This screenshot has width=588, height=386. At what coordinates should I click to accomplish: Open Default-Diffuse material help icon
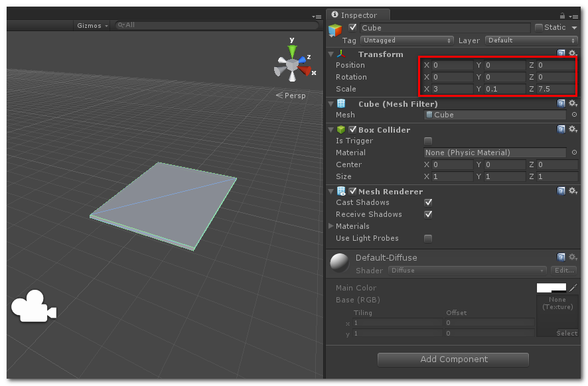point(561,257)
